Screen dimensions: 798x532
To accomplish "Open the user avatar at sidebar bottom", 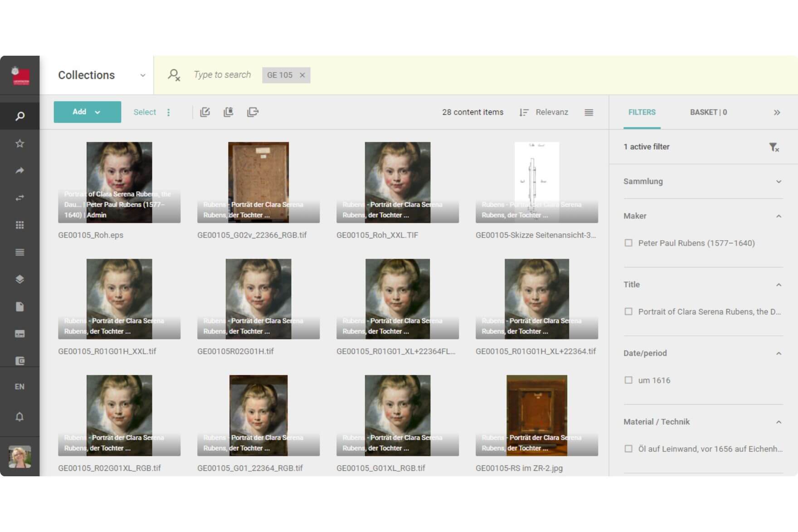I will (19, 456).
